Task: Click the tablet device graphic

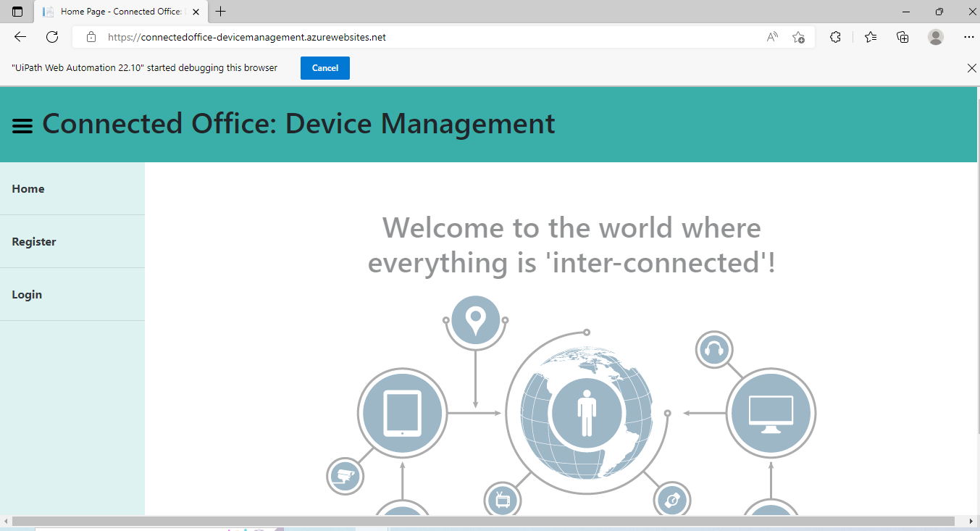Action: tap(402, 413)
